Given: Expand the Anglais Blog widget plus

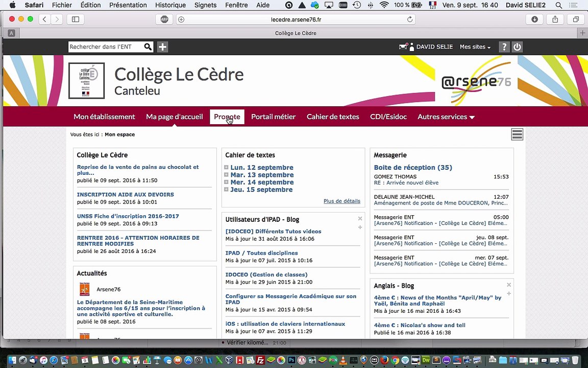Looking at the screenshot, I should [x=509, y=294].
